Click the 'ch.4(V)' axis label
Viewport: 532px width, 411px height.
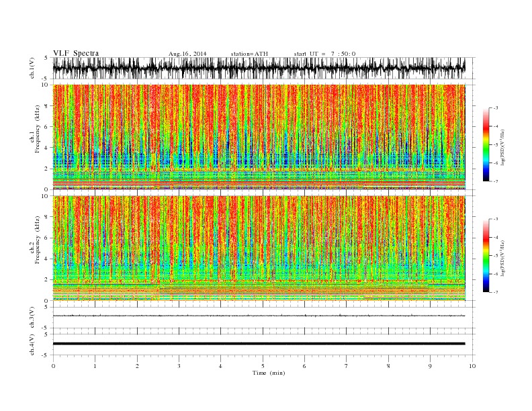pos(32,345)
